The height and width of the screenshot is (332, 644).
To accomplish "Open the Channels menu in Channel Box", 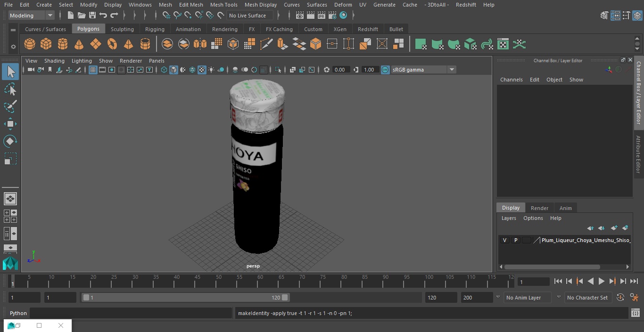I will 511,80.
